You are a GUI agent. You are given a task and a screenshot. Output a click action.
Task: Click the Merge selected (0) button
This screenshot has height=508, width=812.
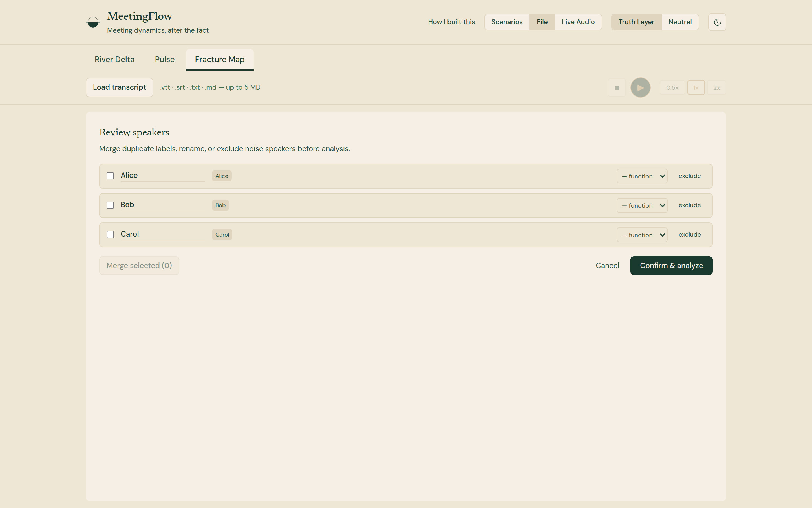[139, 266]
